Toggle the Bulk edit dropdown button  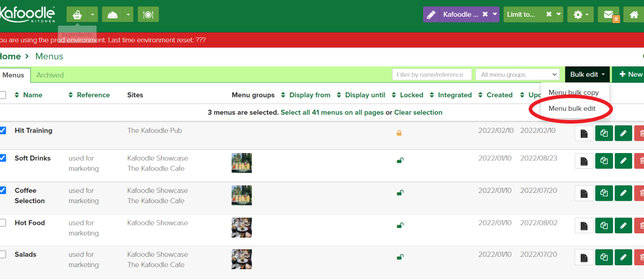click(x=588, y=74)
